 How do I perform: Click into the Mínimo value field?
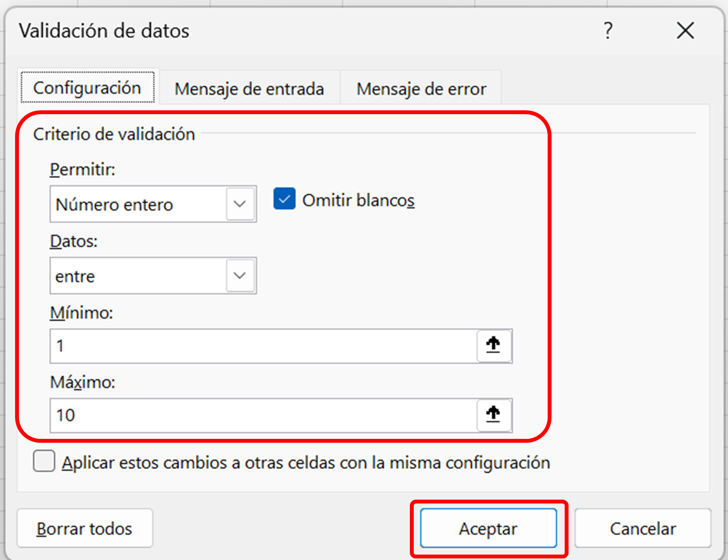(x=263, y=346)
